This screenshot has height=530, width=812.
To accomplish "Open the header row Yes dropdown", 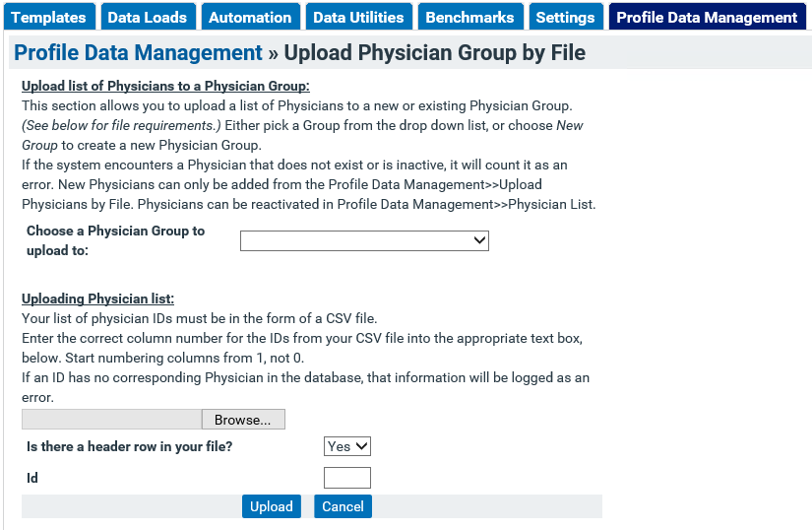I will 347,446.
